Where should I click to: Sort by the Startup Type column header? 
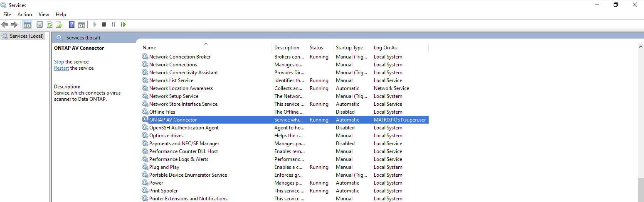(x=349, y=48)
